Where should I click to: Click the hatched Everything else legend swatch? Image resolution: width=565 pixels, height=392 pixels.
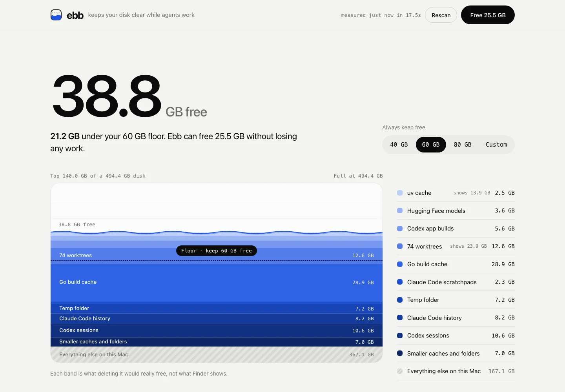pos(400,371)
